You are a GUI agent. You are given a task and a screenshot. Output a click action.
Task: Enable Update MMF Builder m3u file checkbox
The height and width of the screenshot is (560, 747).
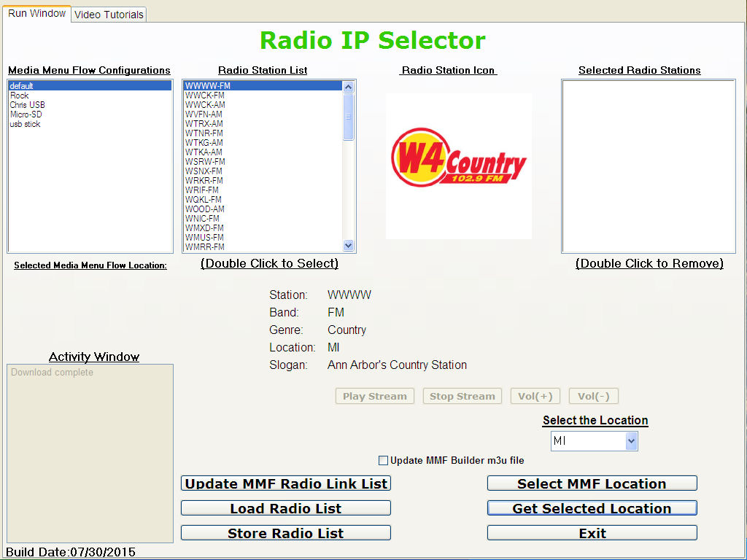[383, 461]
